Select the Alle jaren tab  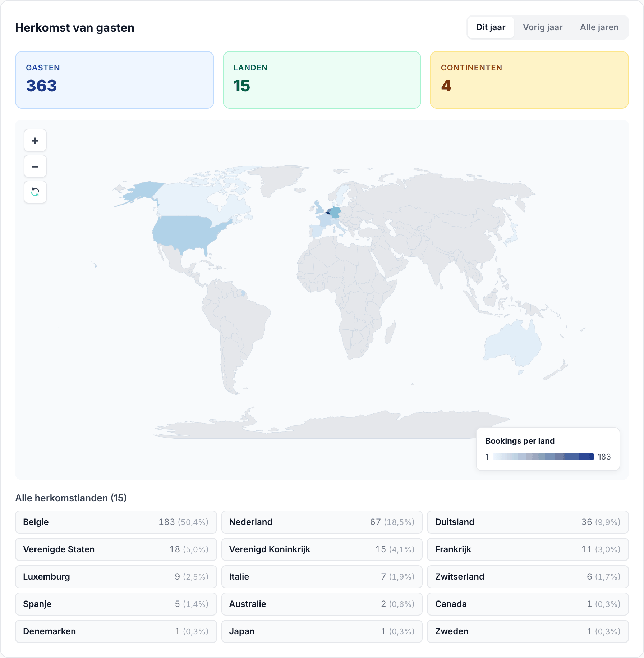pyautogui.click(x=599, y=27)
